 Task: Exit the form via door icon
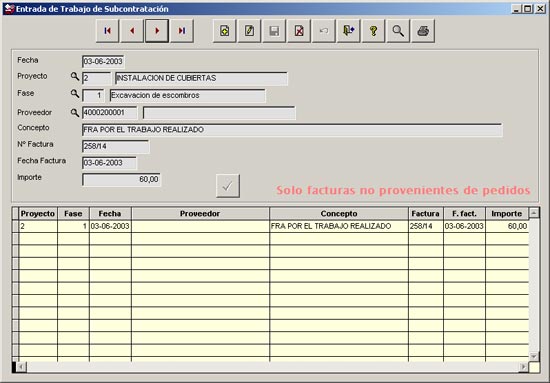tap(348, 31)
